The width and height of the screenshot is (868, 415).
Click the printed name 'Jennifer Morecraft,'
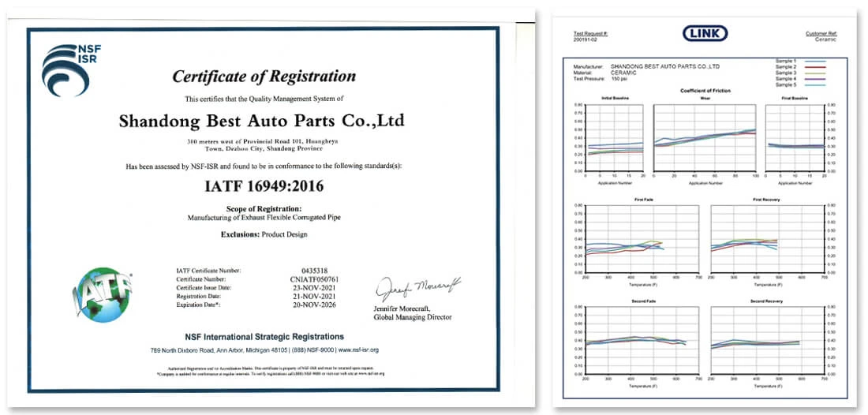(x=400, y=308)
